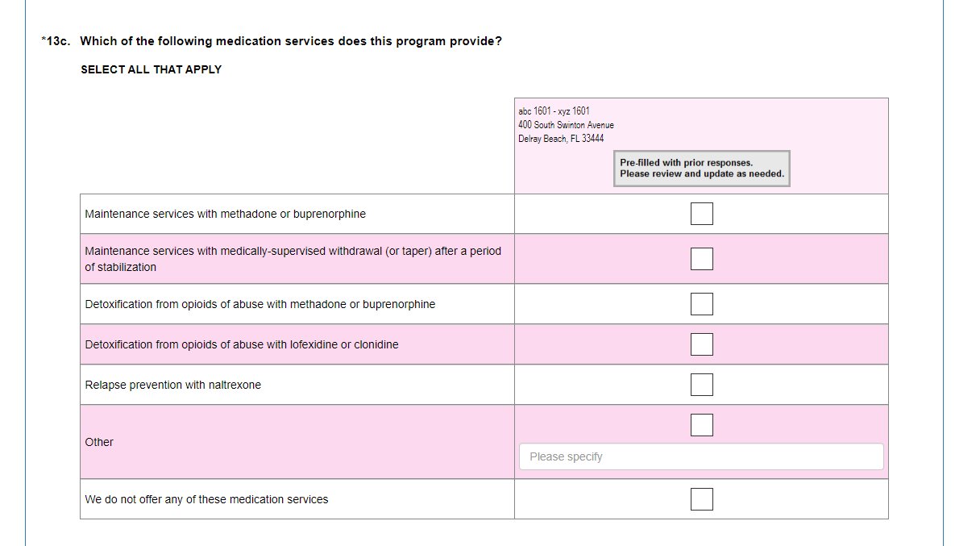Click the 'We do not offer any' label text
Viewport: 980px width, 546px height.
(206, 499)
